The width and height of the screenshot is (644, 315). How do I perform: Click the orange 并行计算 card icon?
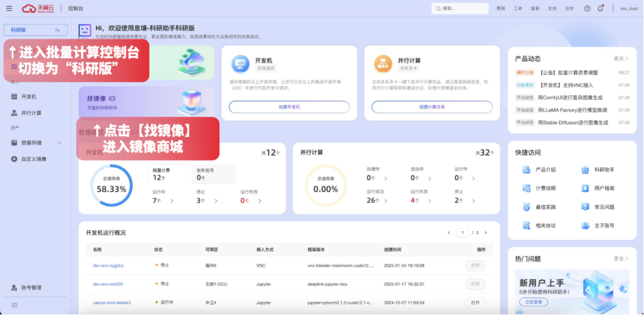pyautogui.click(x=383, y=64)
